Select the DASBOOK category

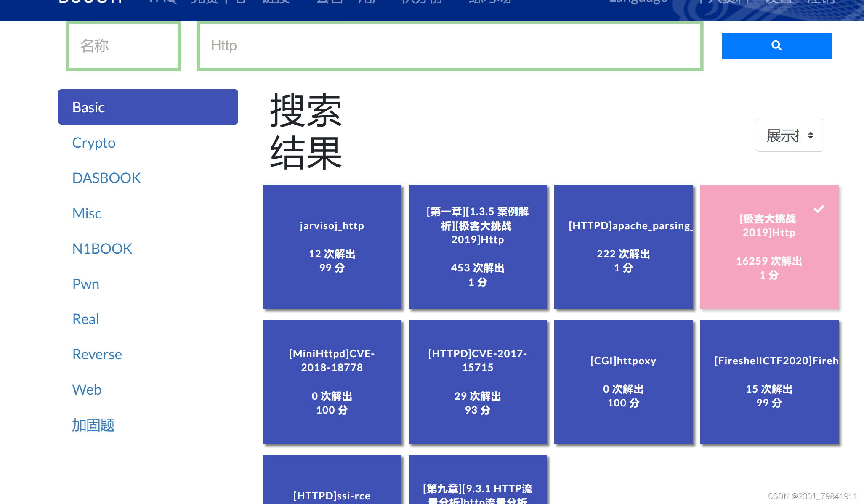(x=106, y=178)
